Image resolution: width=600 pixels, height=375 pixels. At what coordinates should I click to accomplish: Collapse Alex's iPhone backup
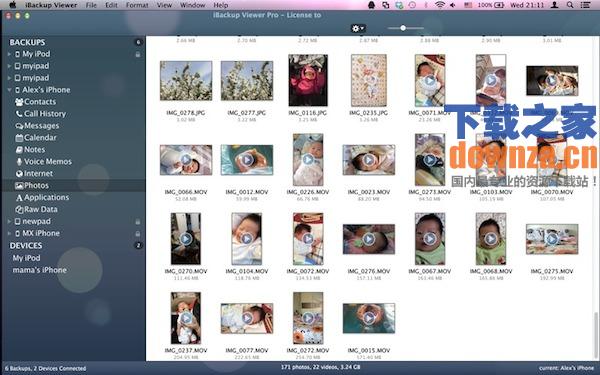[9, 90]
